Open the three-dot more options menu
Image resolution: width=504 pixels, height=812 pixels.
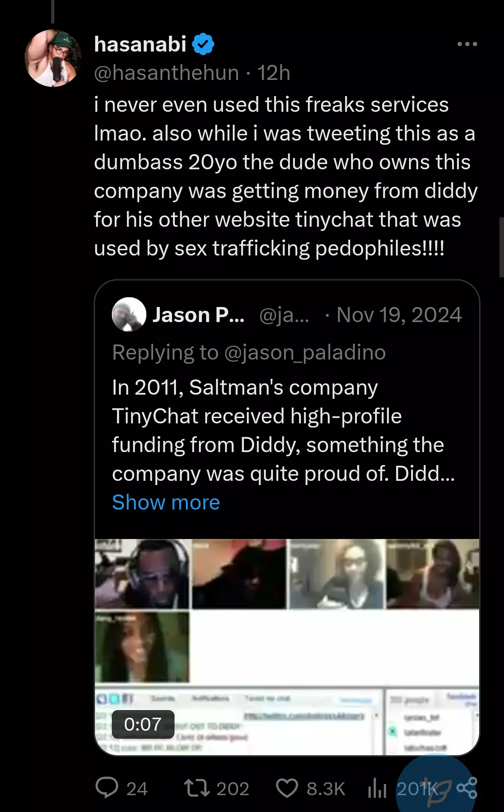tap(467, 44)
